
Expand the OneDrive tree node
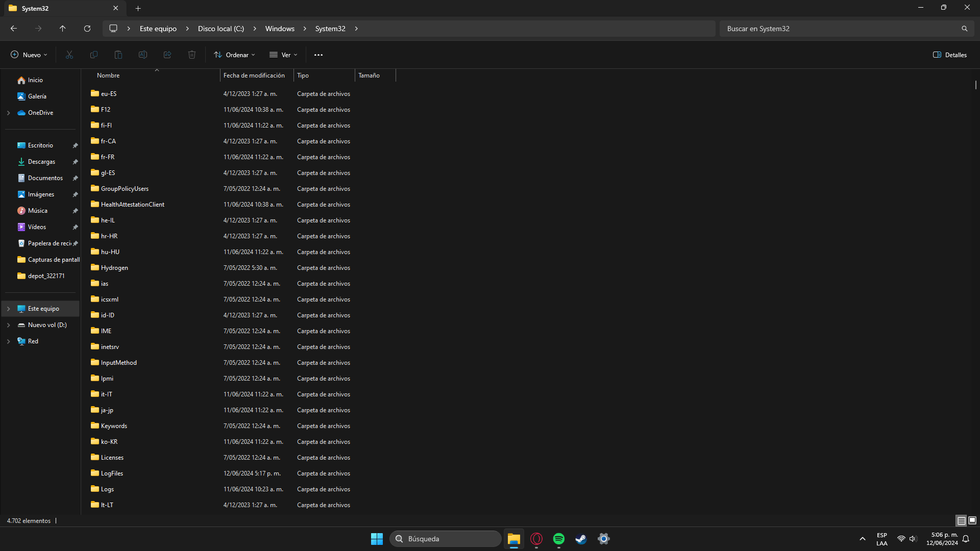tap(9, 113)
